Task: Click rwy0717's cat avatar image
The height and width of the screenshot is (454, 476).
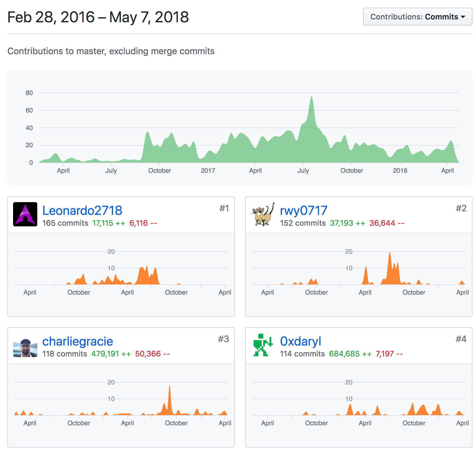Action: pos(263,214)
